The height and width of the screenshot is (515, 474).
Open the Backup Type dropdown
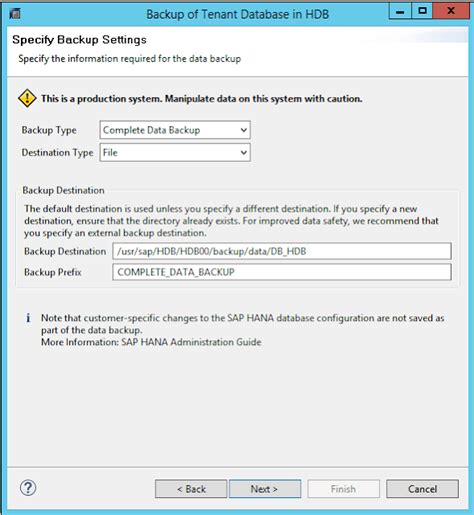coord(175,130)
